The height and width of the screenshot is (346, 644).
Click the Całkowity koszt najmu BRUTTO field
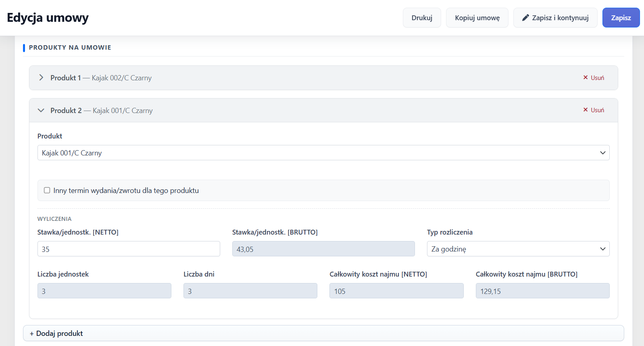pos(543,291)
